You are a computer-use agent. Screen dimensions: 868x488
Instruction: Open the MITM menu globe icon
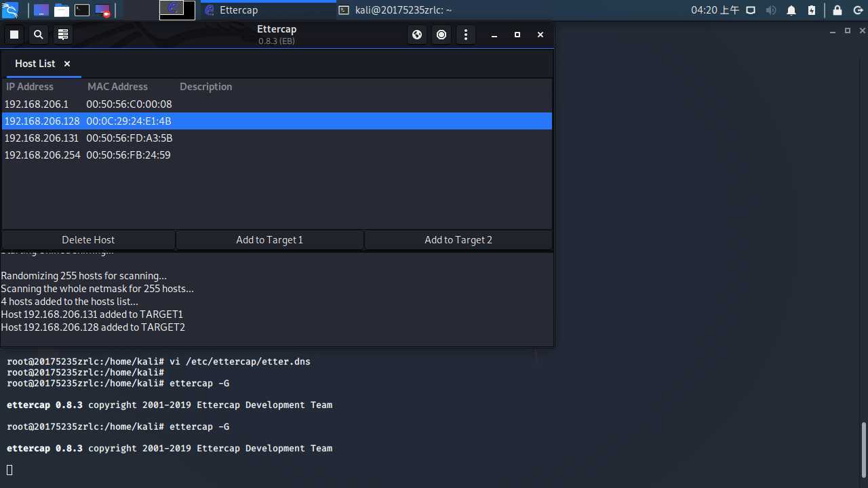[417, 35]
